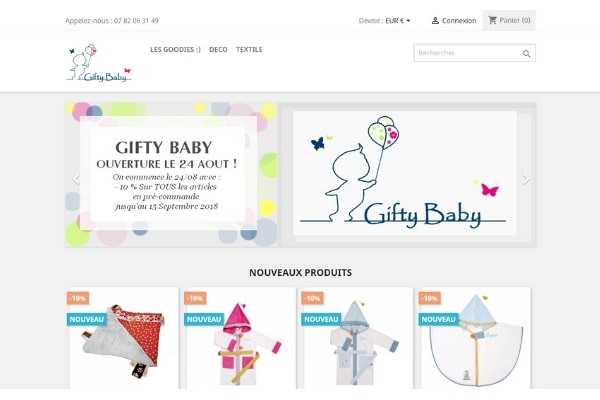Click the Gifty Baby header logo
The height and width of the screenshot is (400, 600).
(x=99, y=62)
